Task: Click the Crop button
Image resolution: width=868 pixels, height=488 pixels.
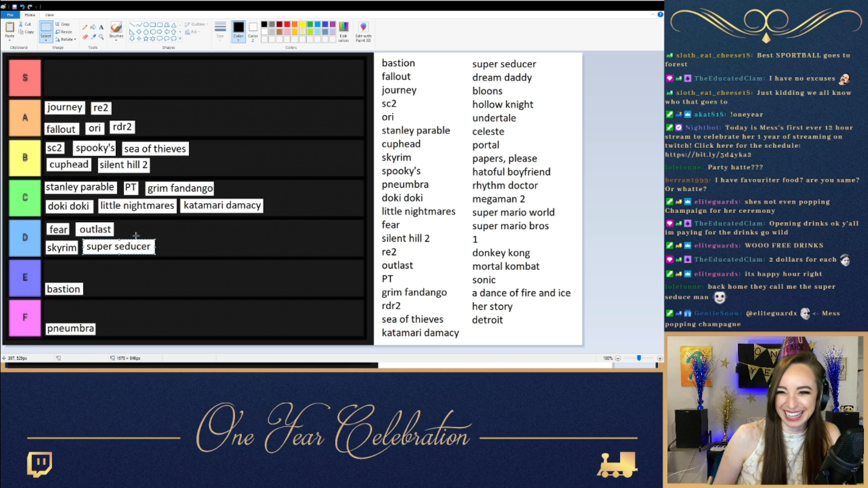Action: point(63,24)
